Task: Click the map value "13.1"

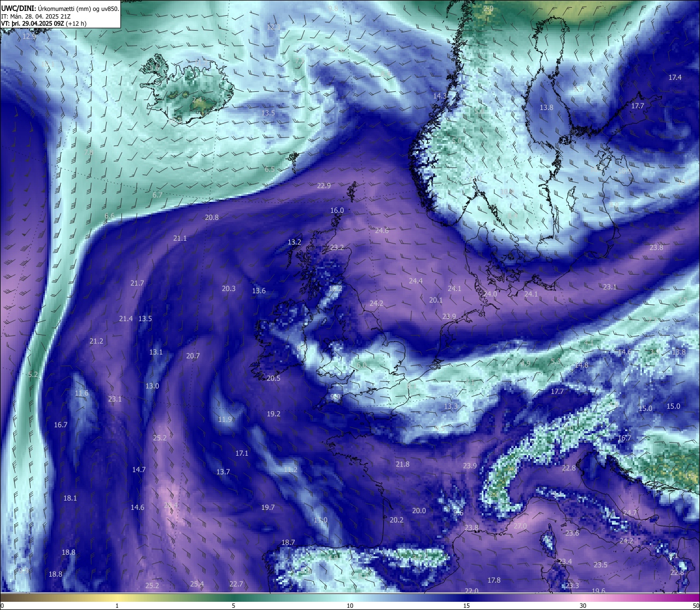Action: click(156, 352)
